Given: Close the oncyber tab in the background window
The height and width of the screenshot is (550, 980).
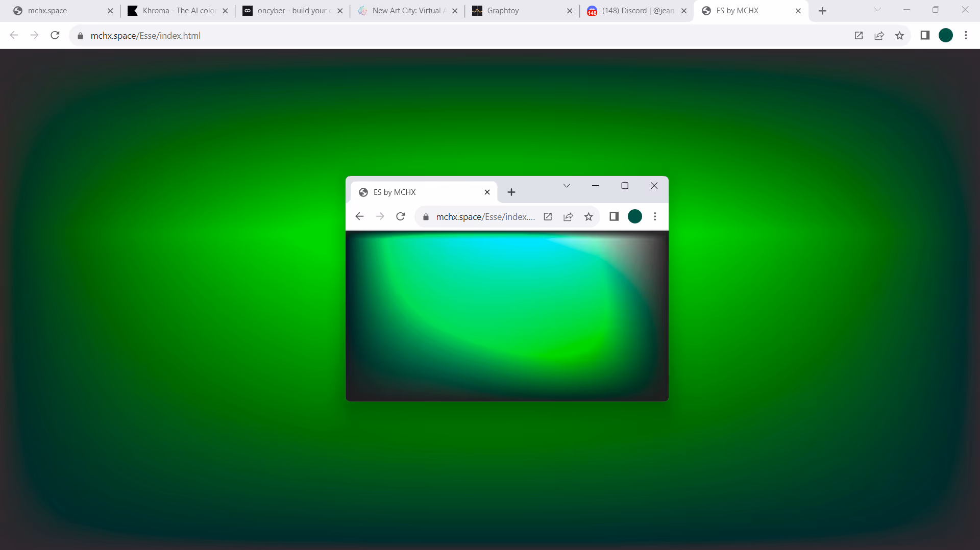Looking at the screenshot, I should 340,11.
